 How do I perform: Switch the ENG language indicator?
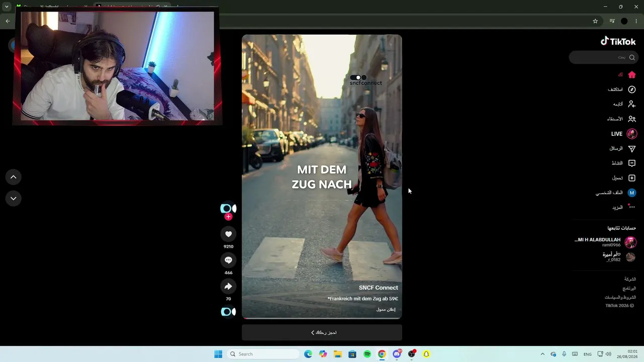click(x=587, y=354)
